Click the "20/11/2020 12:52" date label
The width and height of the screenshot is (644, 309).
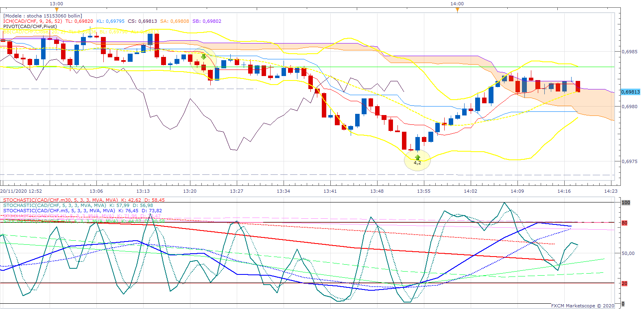(x=21, y=191)
